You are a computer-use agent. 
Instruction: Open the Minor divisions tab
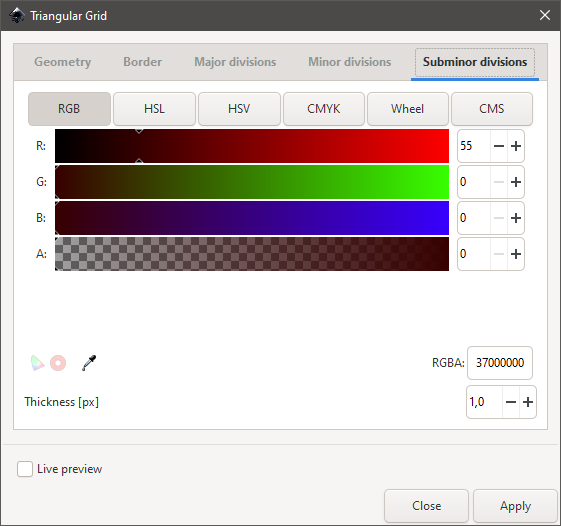click(350, 62)
